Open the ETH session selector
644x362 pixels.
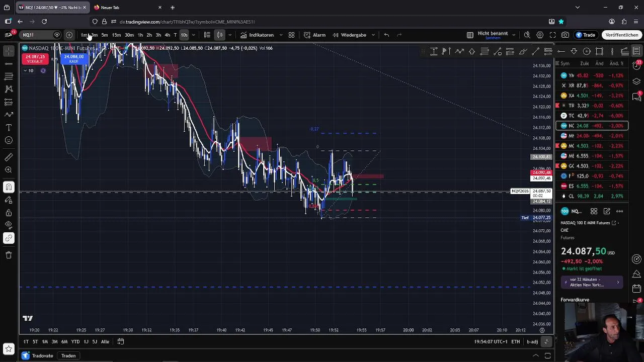(516, 342)
